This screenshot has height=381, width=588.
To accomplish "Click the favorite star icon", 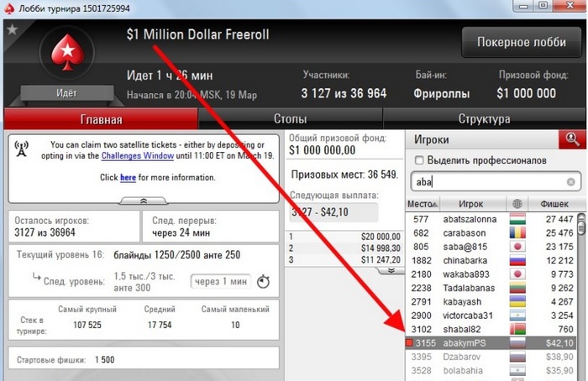I will [x=12, y=29].
